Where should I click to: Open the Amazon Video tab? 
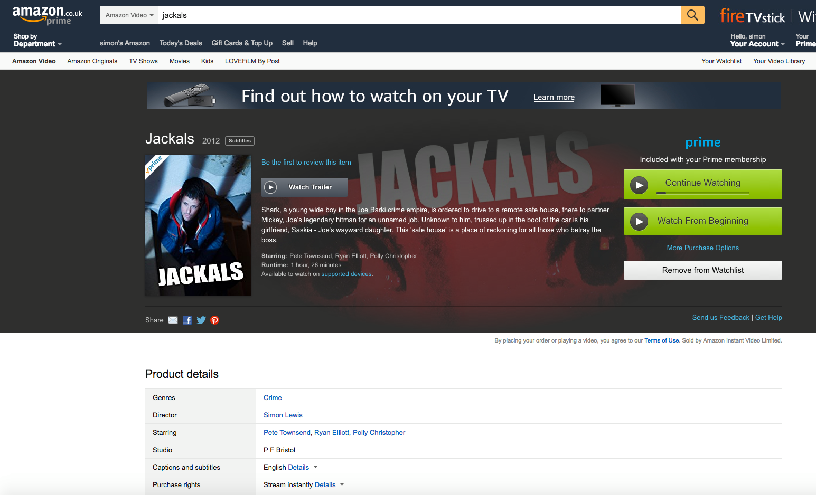coord(34,61)
